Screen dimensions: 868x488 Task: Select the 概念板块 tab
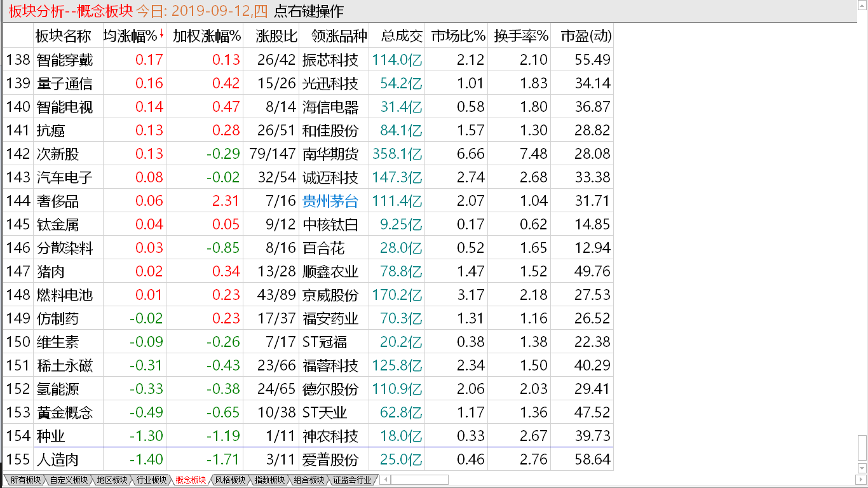click(x=191, y=480)
